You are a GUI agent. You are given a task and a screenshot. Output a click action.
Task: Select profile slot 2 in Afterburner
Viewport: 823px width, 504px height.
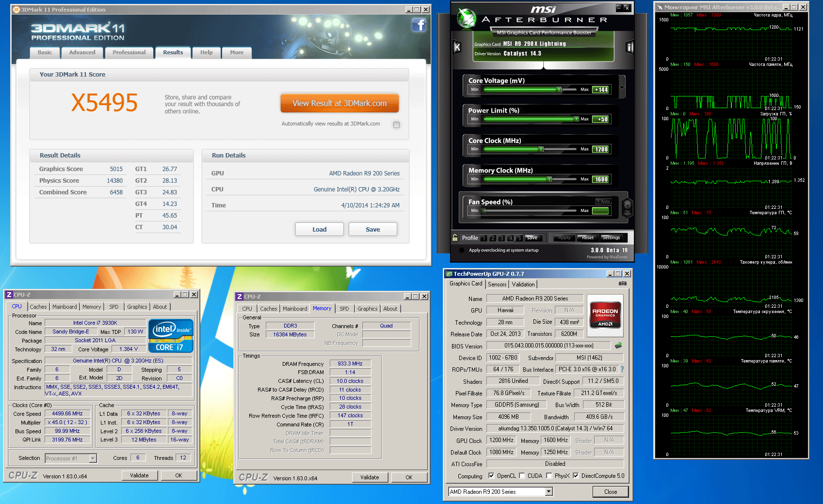point(493,238)
